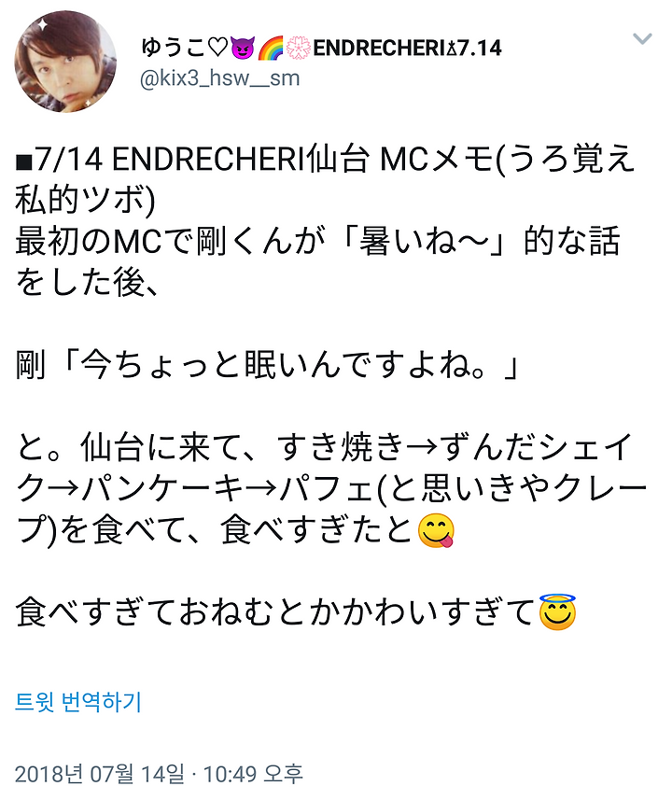
Task: Open the tweet options chevron menu
Action: (642, 39)
